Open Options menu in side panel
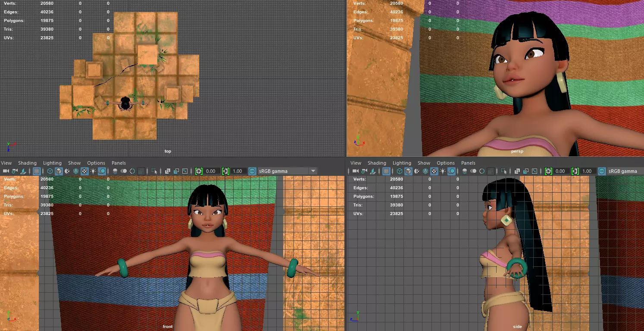This screenshot has width=644, height=331. click(x=446, y=163)
